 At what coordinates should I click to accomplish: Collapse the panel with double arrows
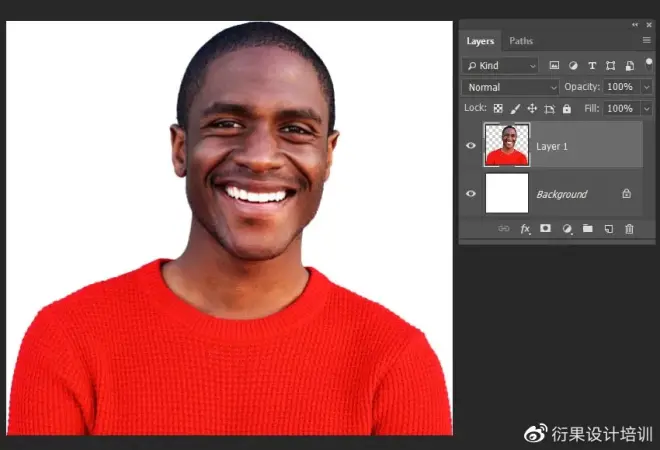tap(635, 25)
